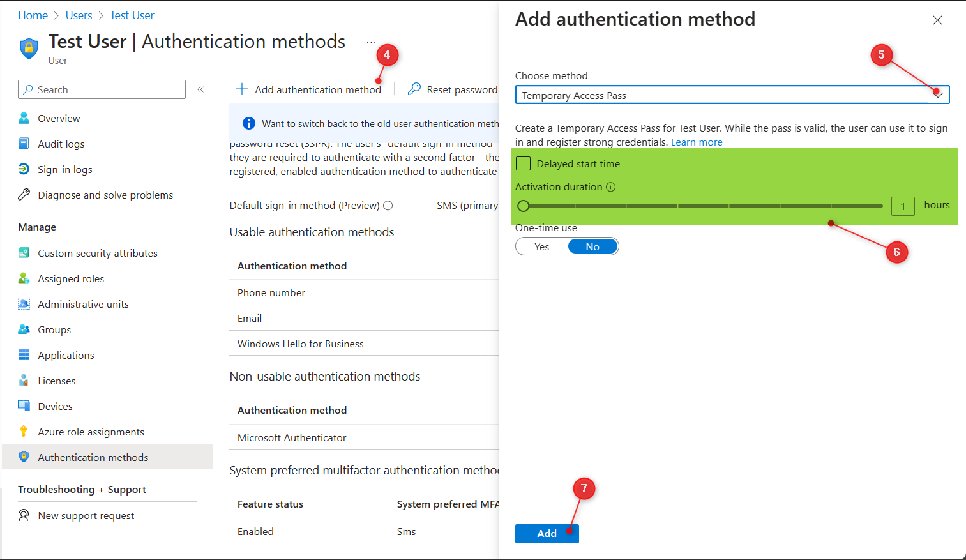966x560 pixels.
Task: Collapse the sidebar with the double chevron
Action: (x=200, y=89)
